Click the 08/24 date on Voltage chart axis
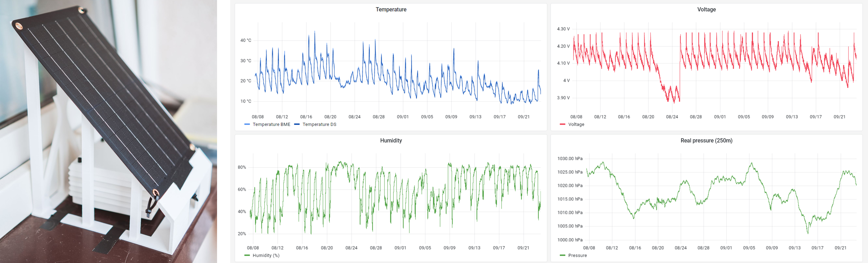The image size is (868, 263). click(x=672, y=117)
